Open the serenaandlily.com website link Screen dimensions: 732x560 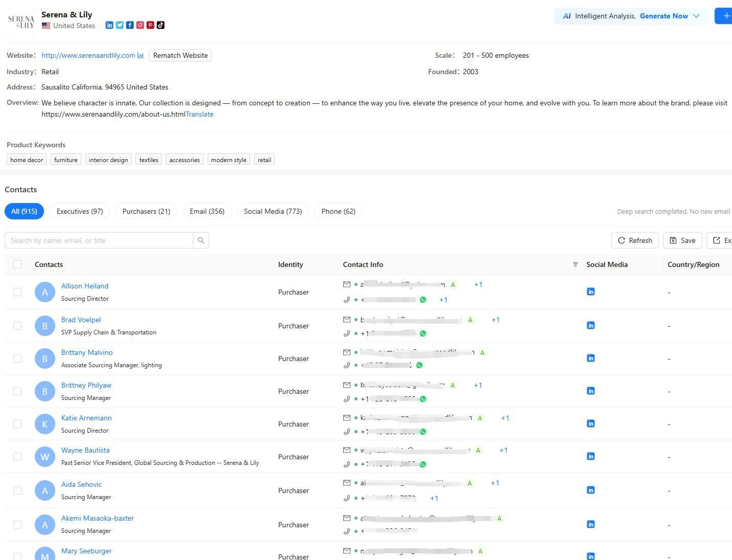[x=88, y=55]
